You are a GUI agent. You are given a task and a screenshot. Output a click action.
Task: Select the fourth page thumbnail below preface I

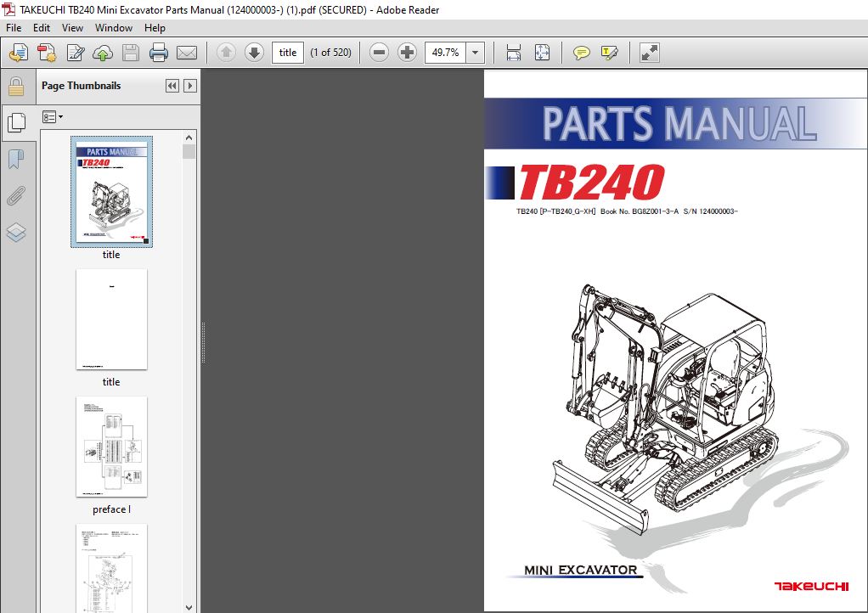click(111, 568)
